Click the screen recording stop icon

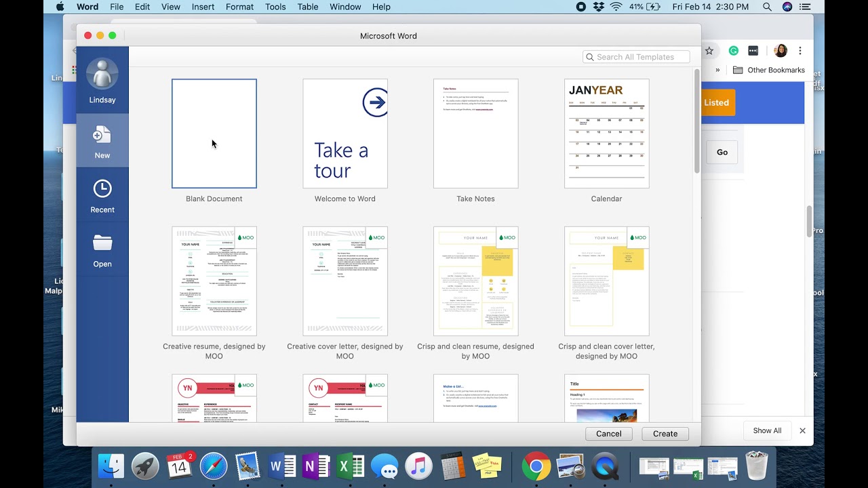coord(581,7)
